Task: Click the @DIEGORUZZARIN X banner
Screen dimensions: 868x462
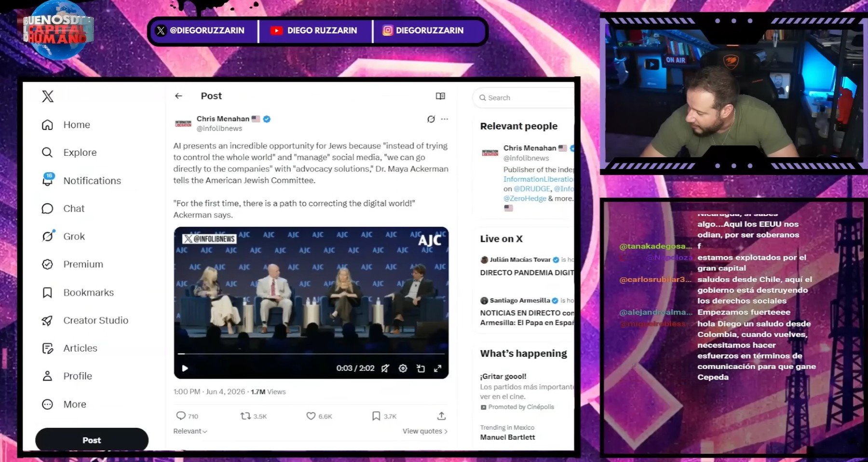Action: [x=201, y=30]
